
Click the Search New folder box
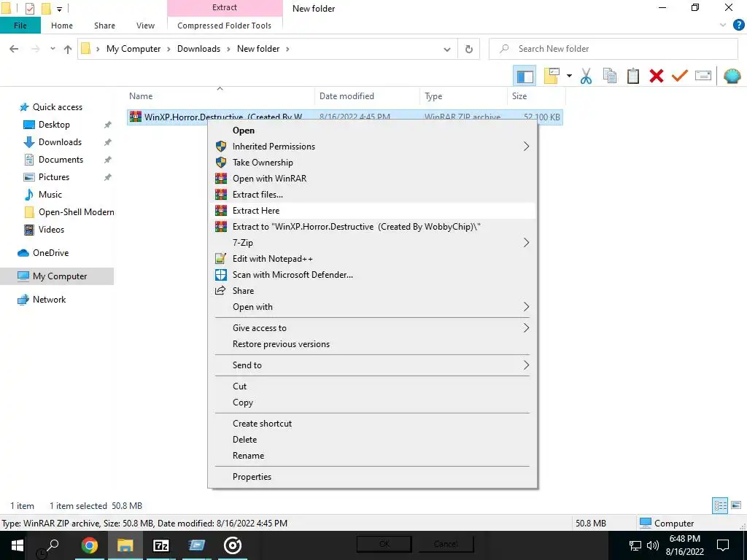613,49
